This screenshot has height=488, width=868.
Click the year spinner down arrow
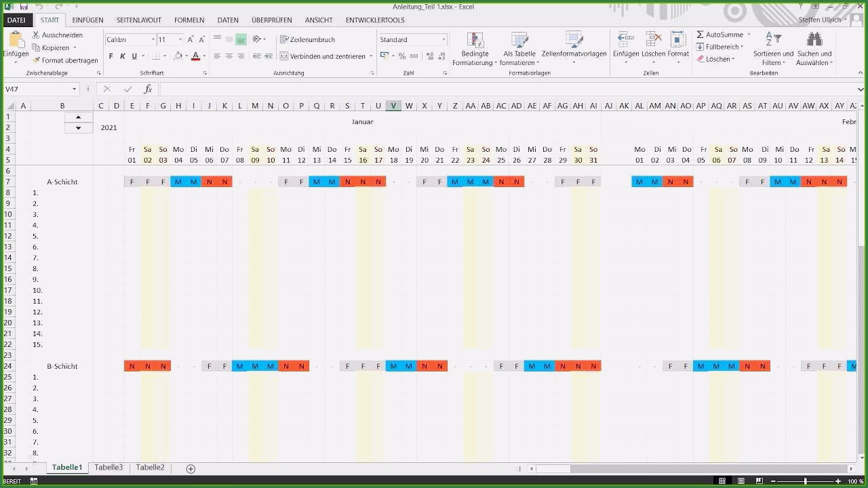point(79,127)
